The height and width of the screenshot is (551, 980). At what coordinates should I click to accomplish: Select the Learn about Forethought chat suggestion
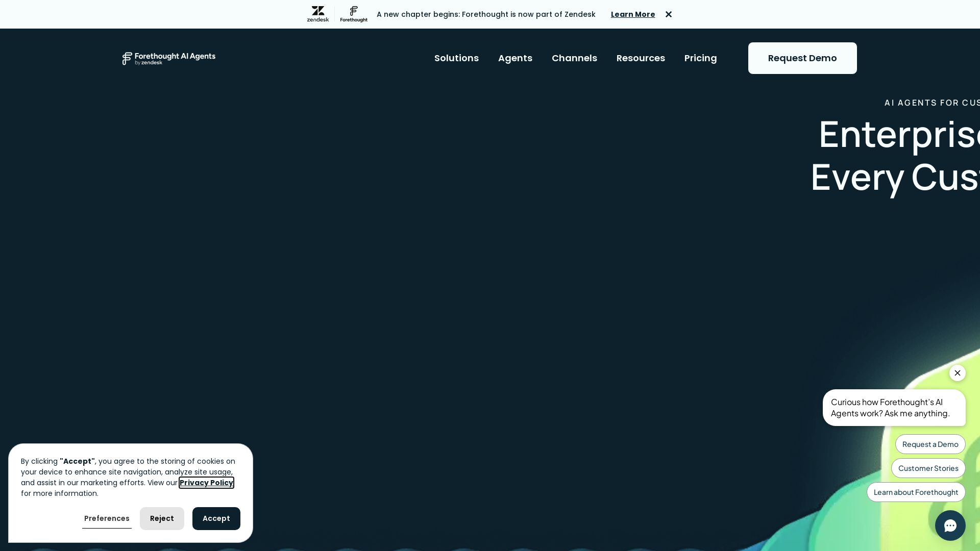(916, 492)
